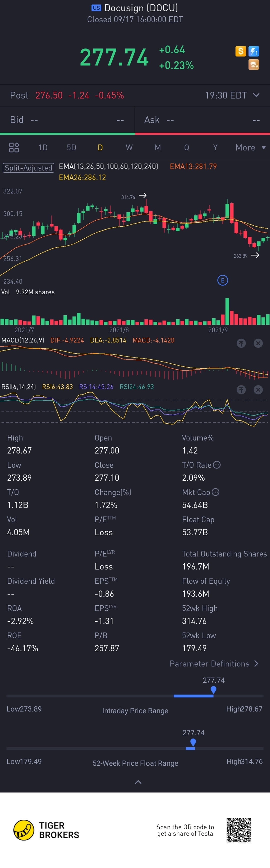270x868 pixels.
Task: Switch to the 1D chart tab
Action: point(43,147)
